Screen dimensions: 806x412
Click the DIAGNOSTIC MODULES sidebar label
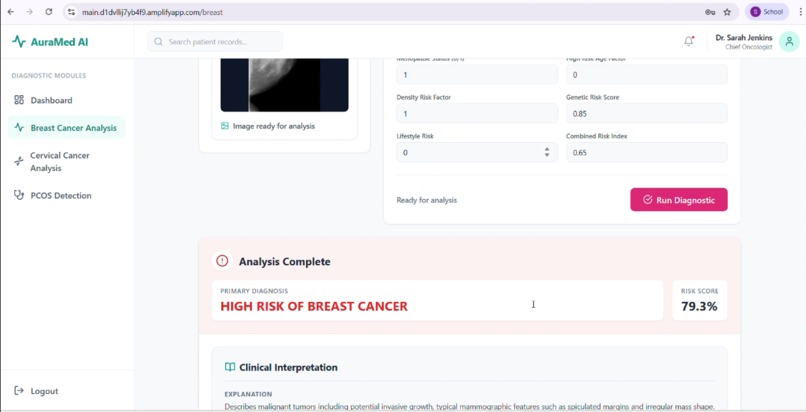[49, 76]
